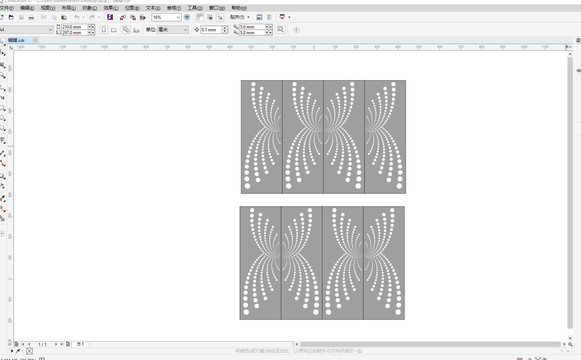This screenshot has height=360, width=581.
Task: Open the 视图 (View) menu
Action: (x=48, y=8)
